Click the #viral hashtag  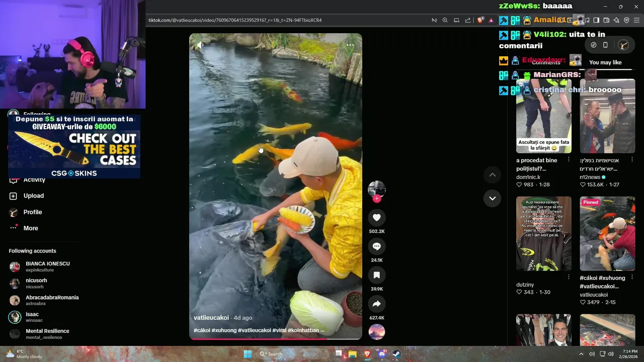coord(279,330)
